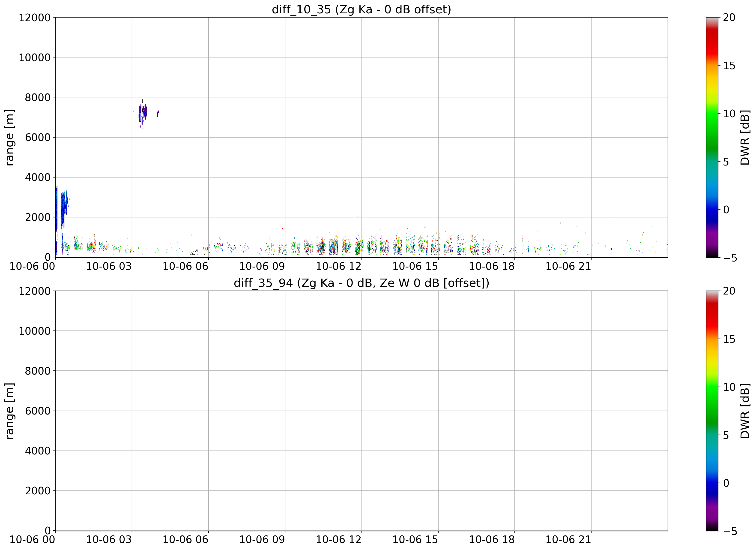Click the '10-06 09' x-tick of the diff_10_35 plot
Image resolution: width=756 pixels, height=550 pixels.
pyautogui.click(x=262, y=266)
